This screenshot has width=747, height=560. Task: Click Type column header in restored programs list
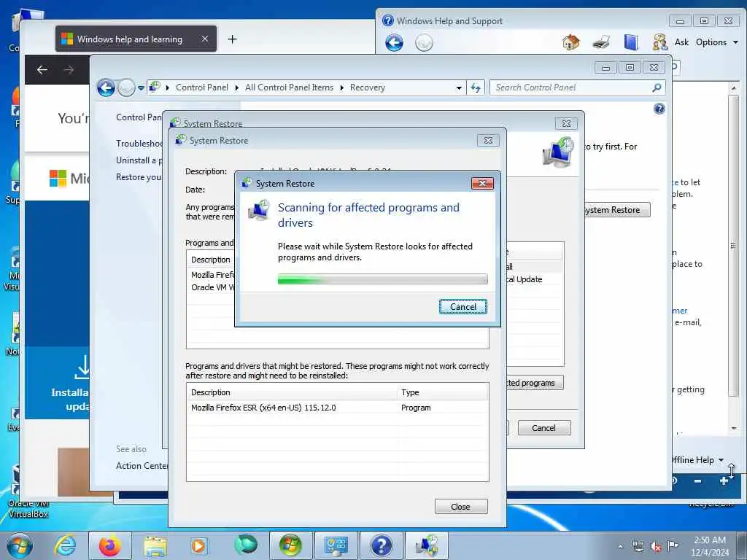click(x=442, y=392)
